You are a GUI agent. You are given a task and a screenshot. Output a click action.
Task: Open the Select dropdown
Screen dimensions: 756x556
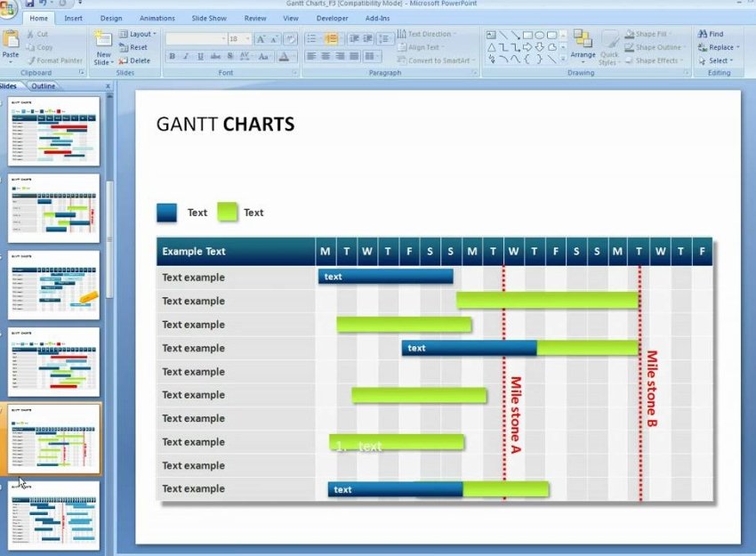[x=715, y=60]
